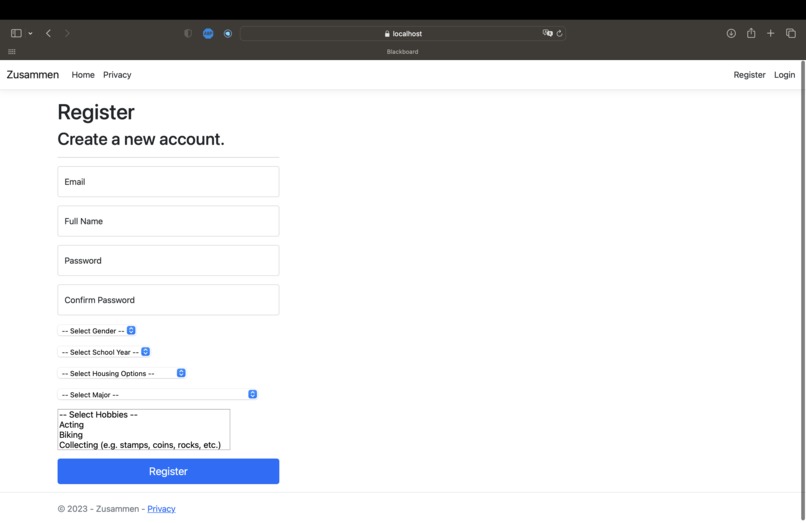
Task: Click the blue Register submit button
Action: (x=168, y=471)
